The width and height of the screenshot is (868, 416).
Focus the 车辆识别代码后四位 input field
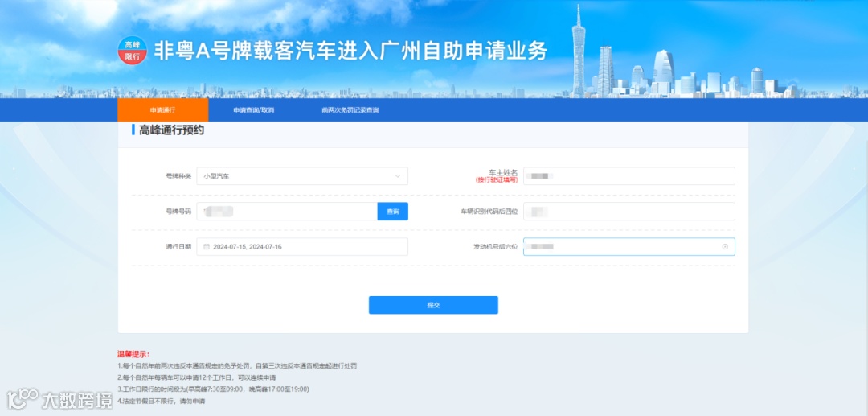628,212
